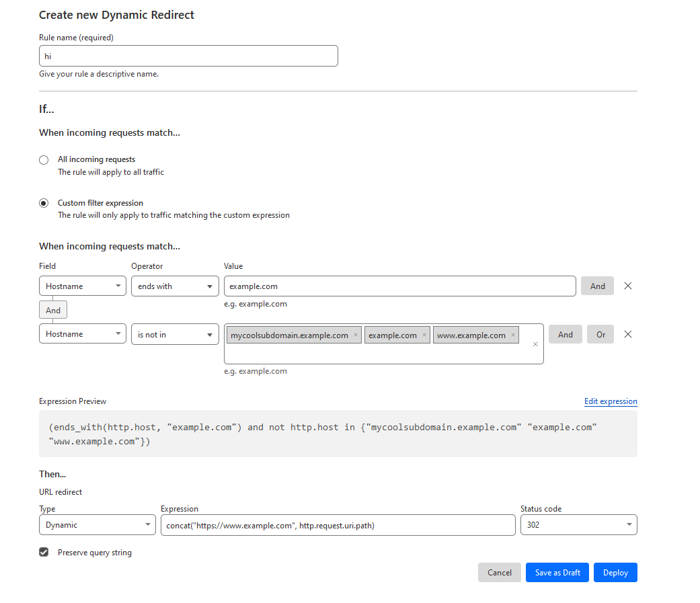Select the Custom filter expression option
The image size is (700, 603).
click(x=44, y=203)
